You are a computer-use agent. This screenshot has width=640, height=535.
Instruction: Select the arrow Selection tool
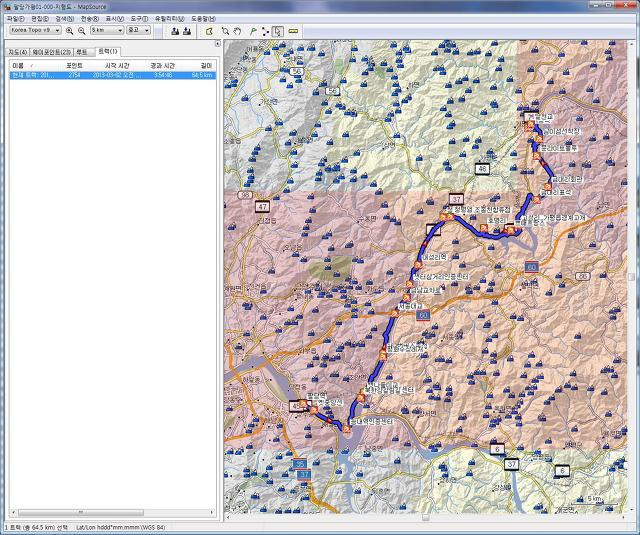click(x=278, y=31)
